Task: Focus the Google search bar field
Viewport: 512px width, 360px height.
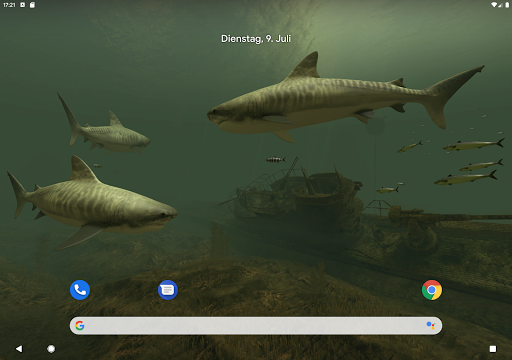Action: click(256, 326)
